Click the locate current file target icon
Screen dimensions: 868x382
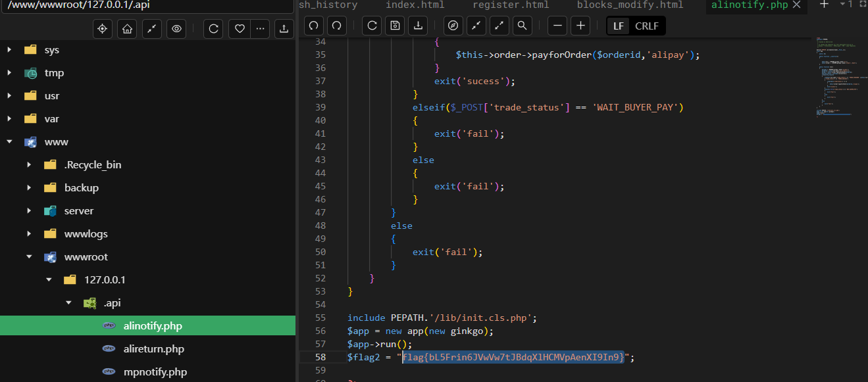(102, 29)
